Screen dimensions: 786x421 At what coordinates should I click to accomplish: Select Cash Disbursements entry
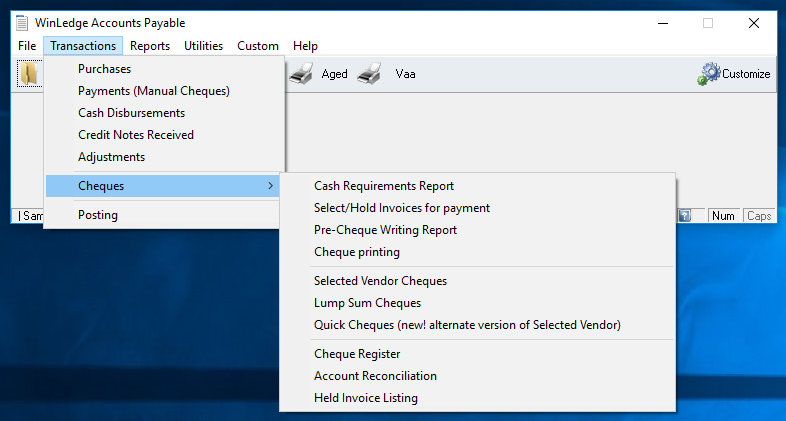pos(132,113)
